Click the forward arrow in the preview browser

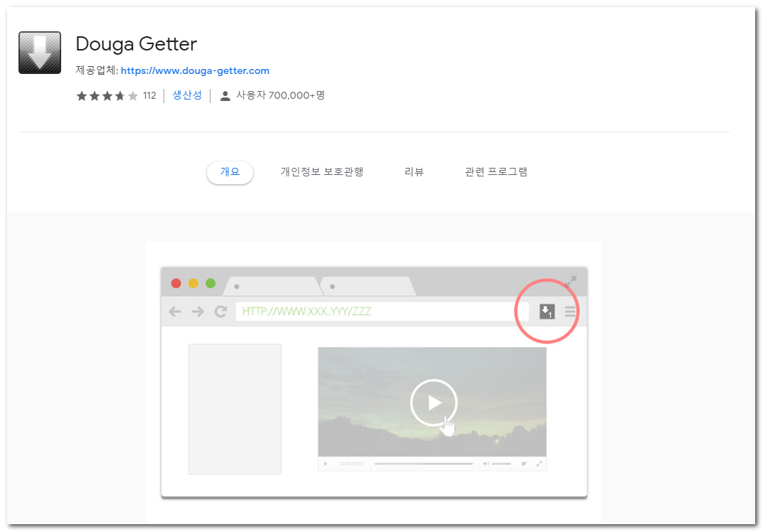[198, 312]
